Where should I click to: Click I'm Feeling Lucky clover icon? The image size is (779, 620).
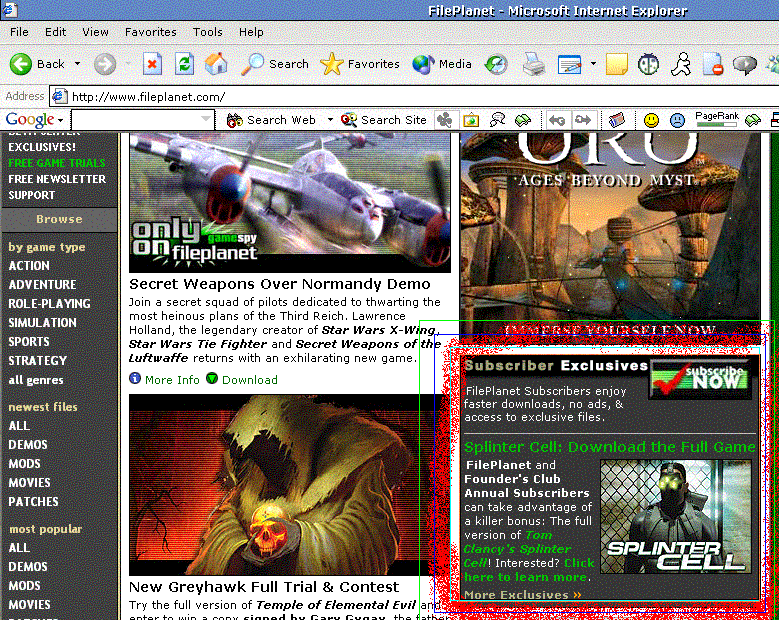pos(445,120)
